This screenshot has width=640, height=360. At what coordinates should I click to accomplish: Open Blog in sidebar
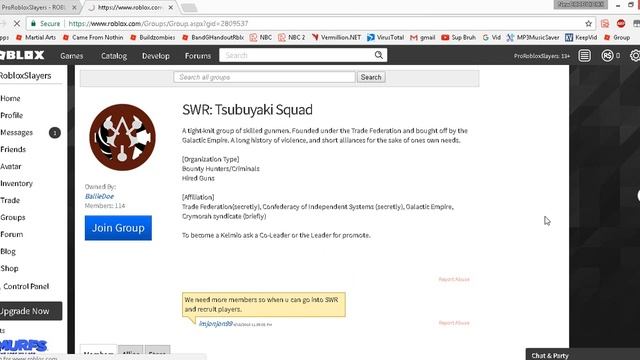8,251
